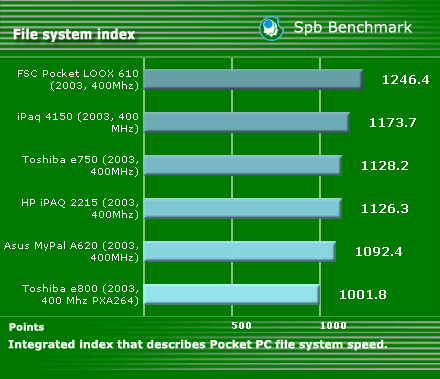
Task: Click the Spb Benchmark title text
Action: pos(353,27)
